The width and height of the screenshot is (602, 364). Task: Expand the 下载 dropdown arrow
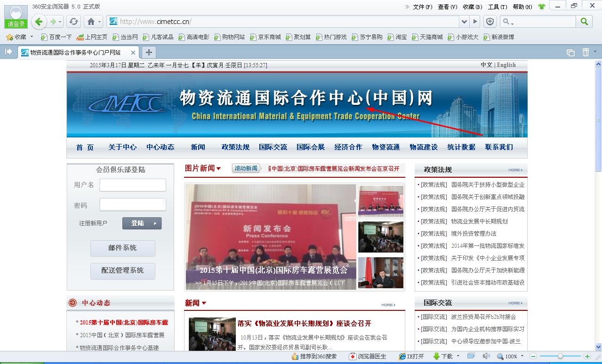[x=458, y=356]
